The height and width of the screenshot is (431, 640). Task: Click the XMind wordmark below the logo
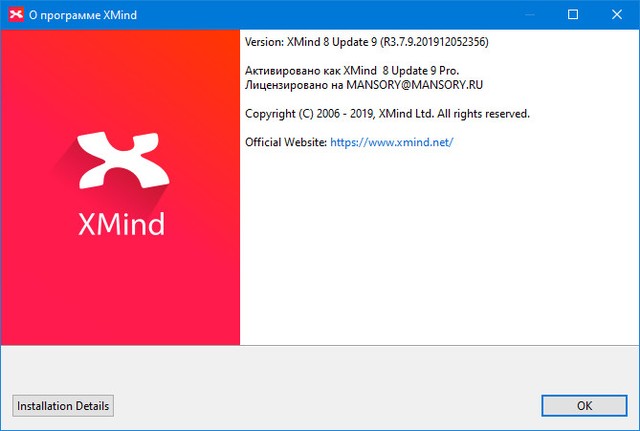121,224
